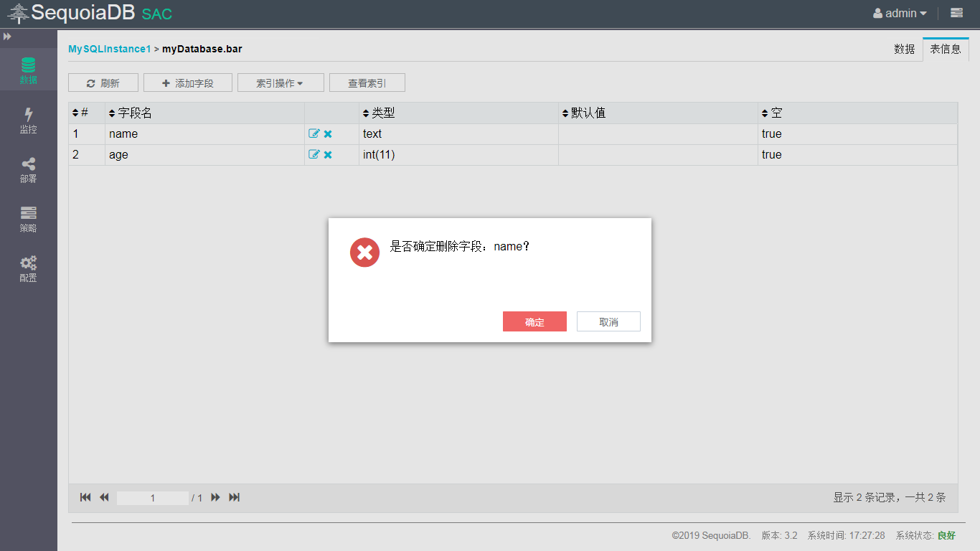Viewport: 980px width, 551px height.
Task: Cancel the dialog with 取消 button
Action: coord(608,322)
